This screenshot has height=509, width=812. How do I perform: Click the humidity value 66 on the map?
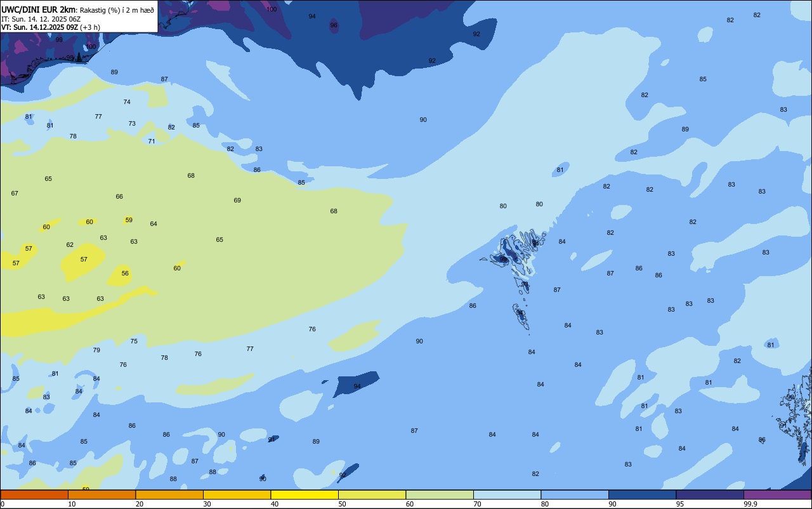(x=119, y=197)
